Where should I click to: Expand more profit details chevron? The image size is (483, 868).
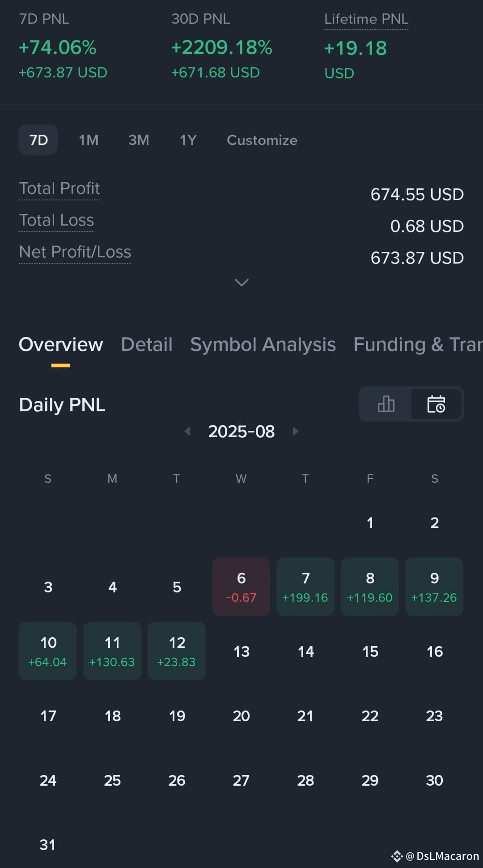point(241,283)
